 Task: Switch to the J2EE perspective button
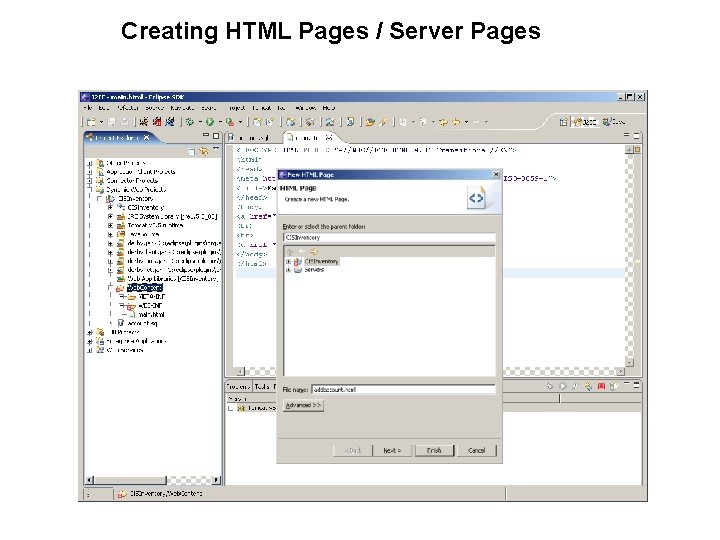tap(585, 122)
